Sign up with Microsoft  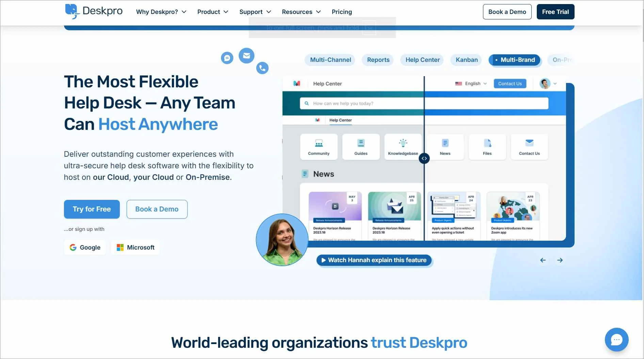pyautogui.click(x=135, y=247)
